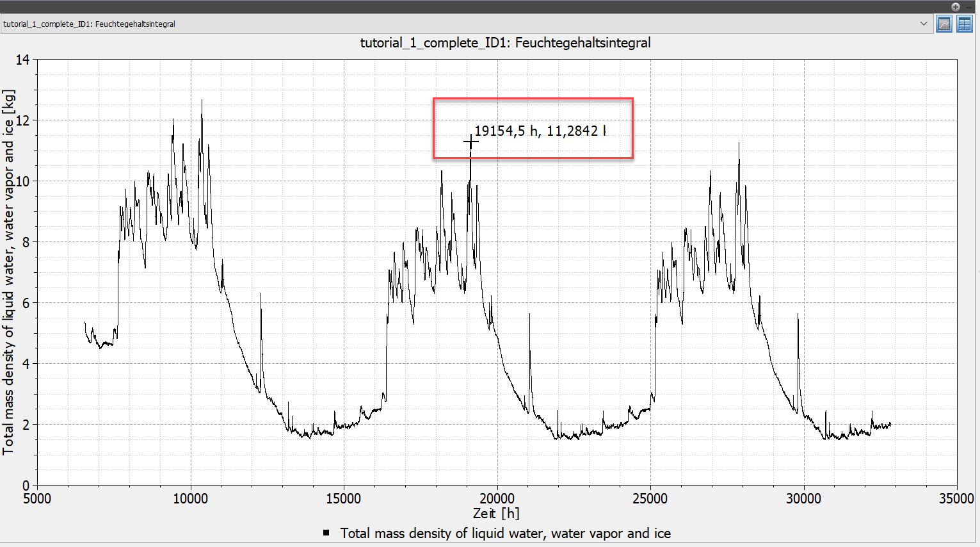This screenshot has width=980, height=547.
Task: Switch to the chart view icon
Action: pos(944,24)
